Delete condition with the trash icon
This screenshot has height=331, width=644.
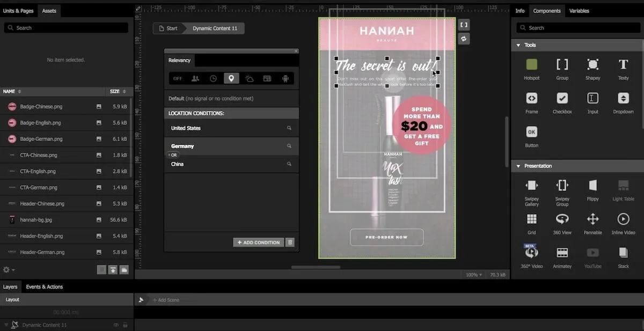290,242
